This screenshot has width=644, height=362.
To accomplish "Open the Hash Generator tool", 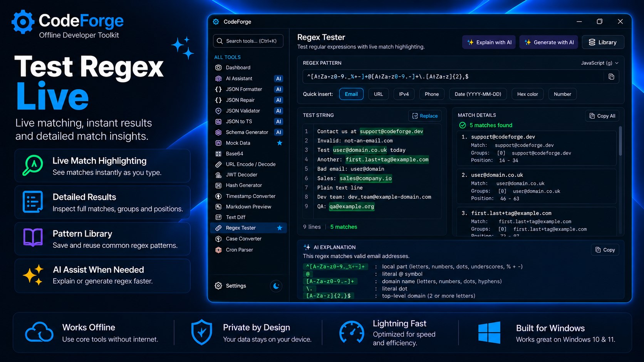I will point(248,185).
